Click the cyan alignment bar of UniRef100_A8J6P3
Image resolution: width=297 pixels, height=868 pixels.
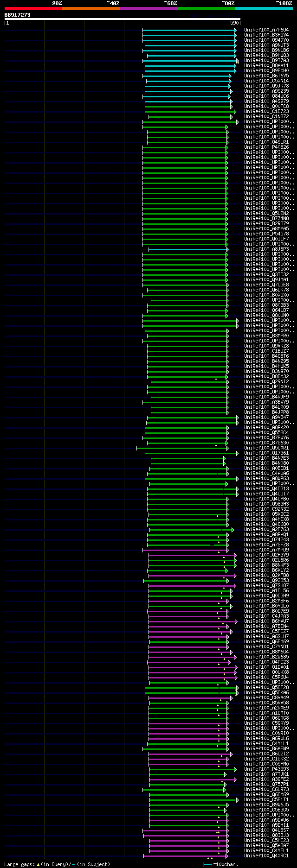coord(188,249)
